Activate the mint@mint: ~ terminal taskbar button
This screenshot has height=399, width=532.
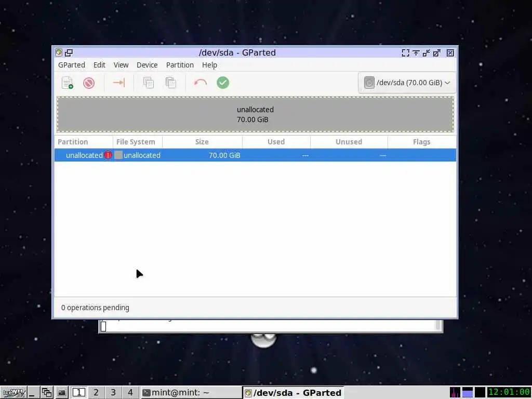click(191, 393)
